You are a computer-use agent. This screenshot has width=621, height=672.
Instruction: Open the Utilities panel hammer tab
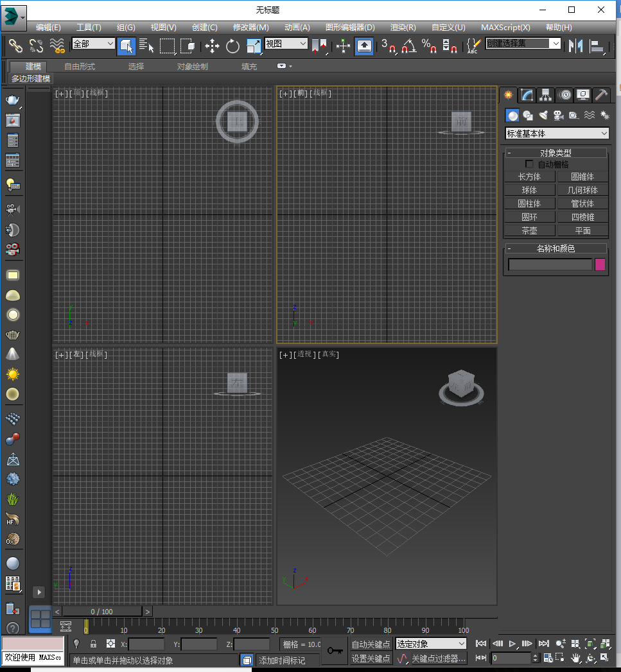[x=601, y=95]
